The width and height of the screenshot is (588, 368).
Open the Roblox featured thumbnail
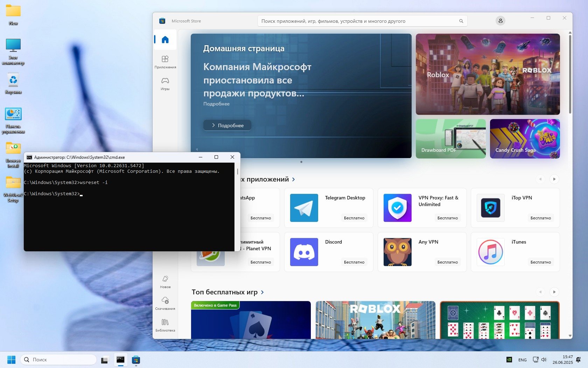[x=488, y=74]
